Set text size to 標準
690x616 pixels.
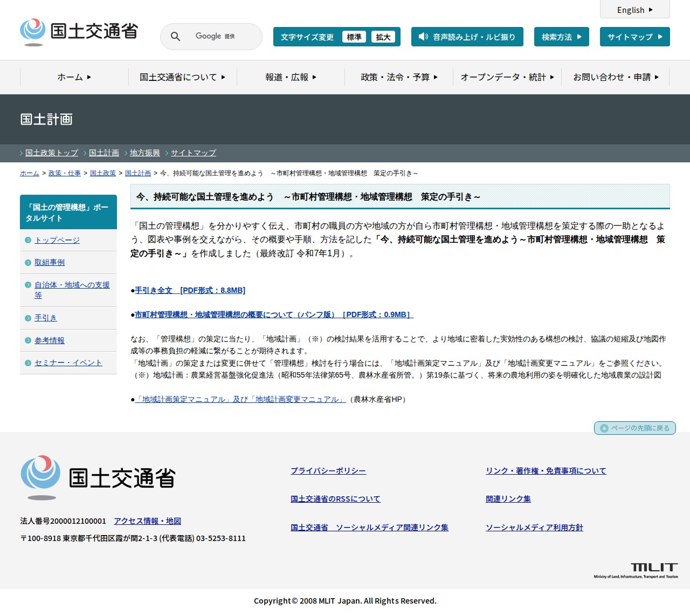tap(354, 37)
